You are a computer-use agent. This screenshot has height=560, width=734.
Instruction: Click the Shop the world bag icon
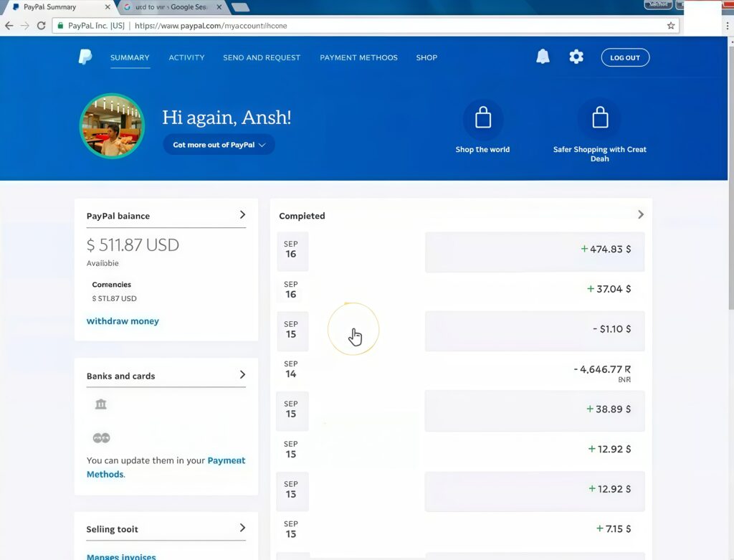483,119
